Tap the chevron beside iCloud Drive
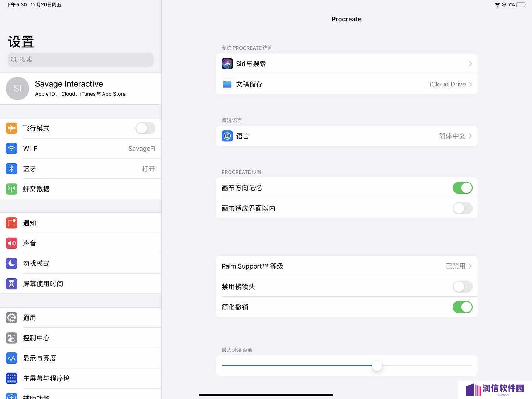 [470, 84]
